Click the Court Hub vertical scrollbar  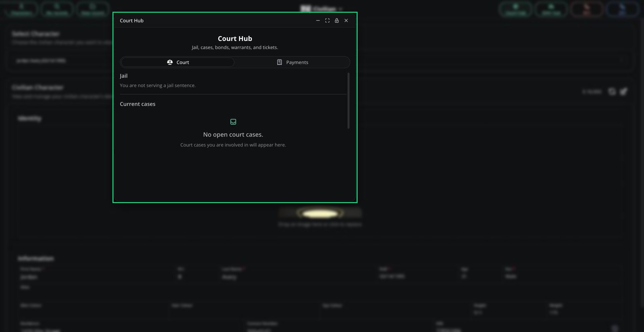[x=348, y=100]
